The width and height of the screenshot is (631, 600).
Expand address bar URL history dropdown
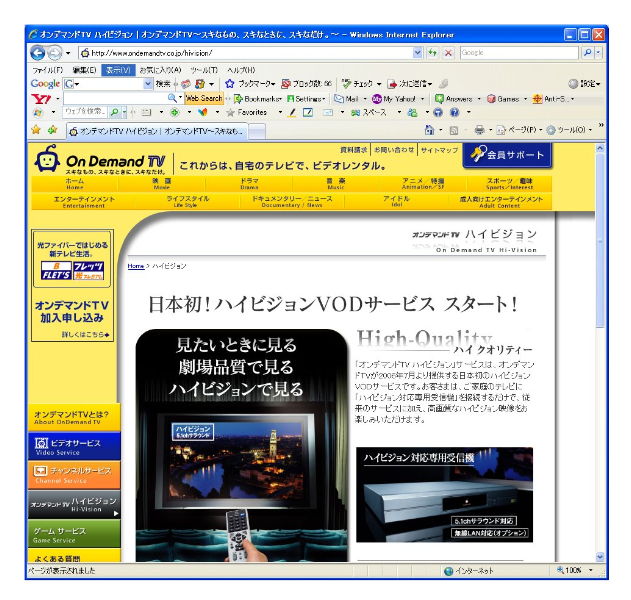418,53
